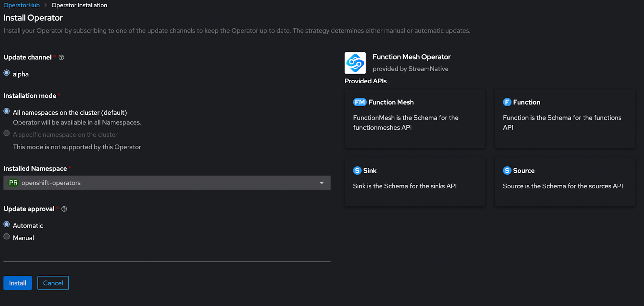This screenshot has width=644, height=306.
Task: Click the namespace dropdown caret arrow
Action: click(322, 183)
